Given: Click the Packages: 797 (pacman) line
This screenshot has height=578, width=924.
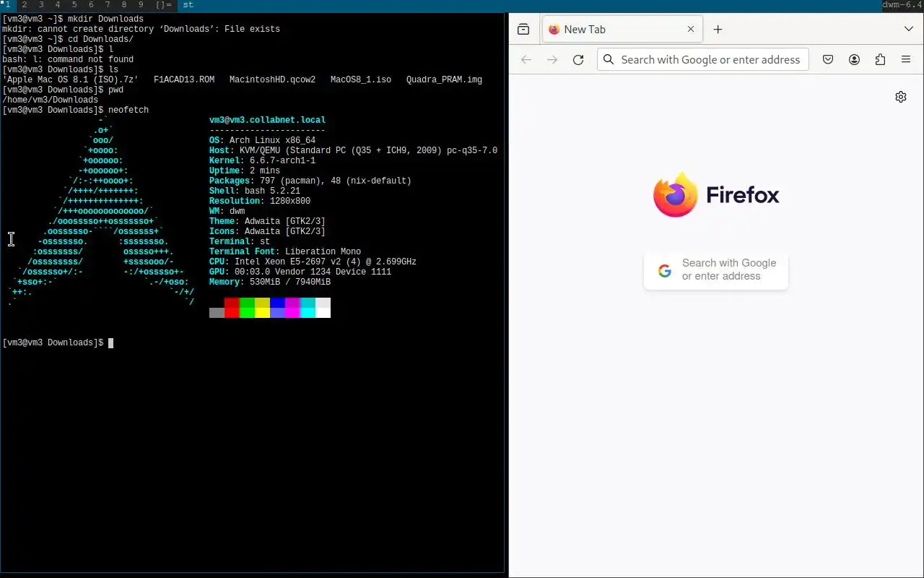Looking at the screenshot, I should pyautogui.click(x=310, y=181).
